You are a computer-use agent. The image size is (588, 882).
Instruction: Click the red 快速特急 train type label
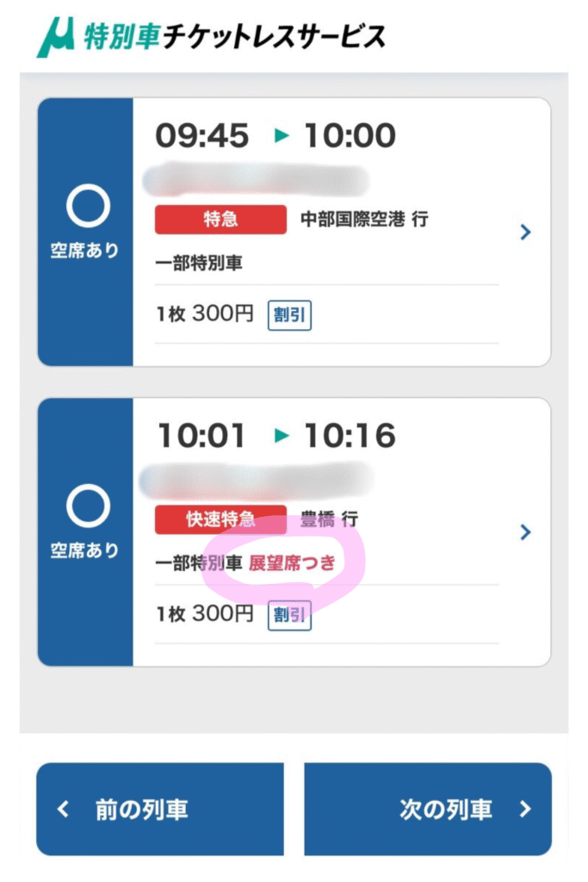click(x=220, y=519)
